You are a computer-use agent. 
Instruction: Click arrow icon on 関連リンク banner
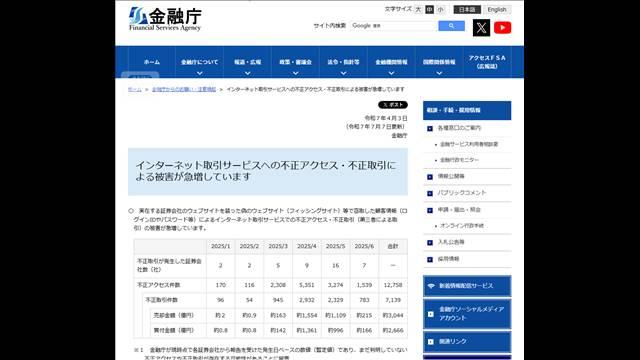pos(431,342)
